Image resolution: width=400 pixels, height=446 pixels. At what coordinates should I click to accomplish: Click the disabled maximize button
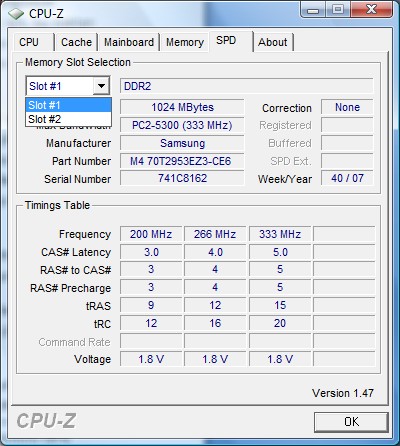coord(338,10)
